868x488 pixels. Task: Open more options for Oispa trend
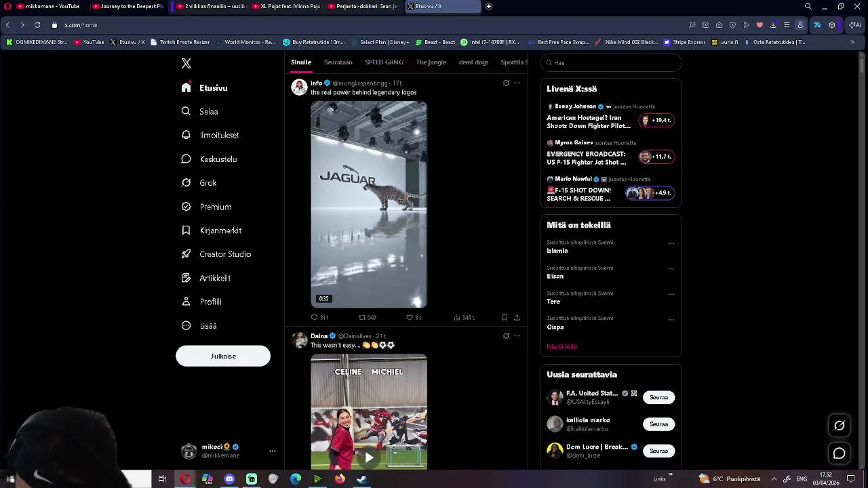click(671, 319)
